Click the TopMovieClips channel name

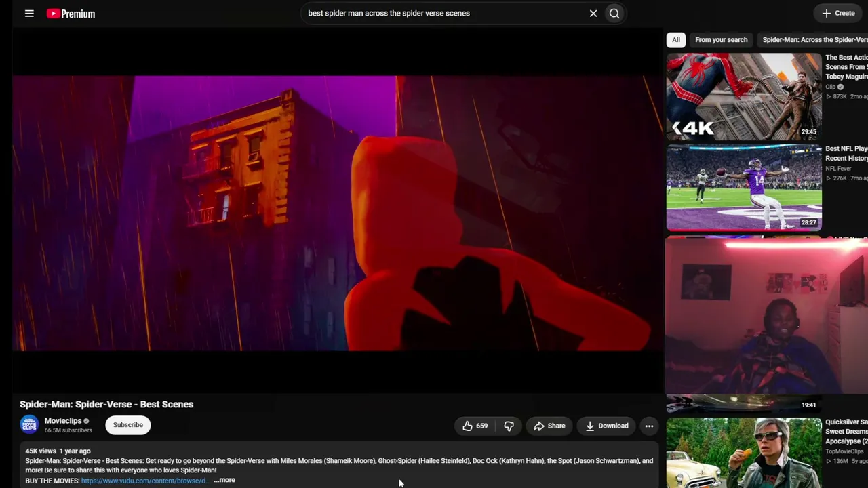(x=844, y=451)
